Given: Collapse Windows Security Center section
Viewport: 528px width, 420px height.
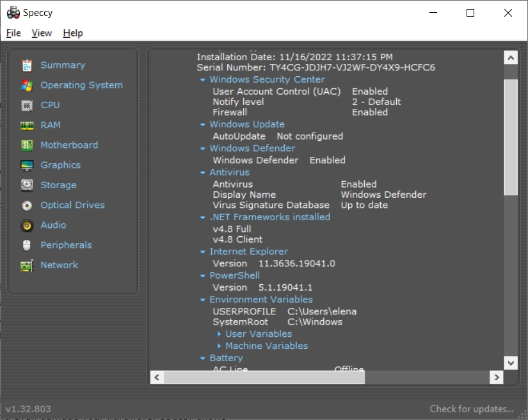Looking at the screenshot, I should tap(203, 80).
